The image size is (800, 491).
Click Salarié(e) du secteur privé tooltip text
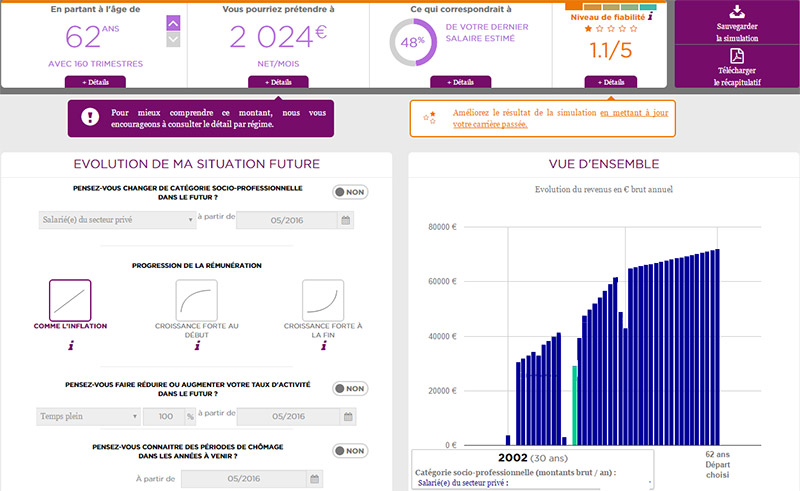click(x=463, y=483)
